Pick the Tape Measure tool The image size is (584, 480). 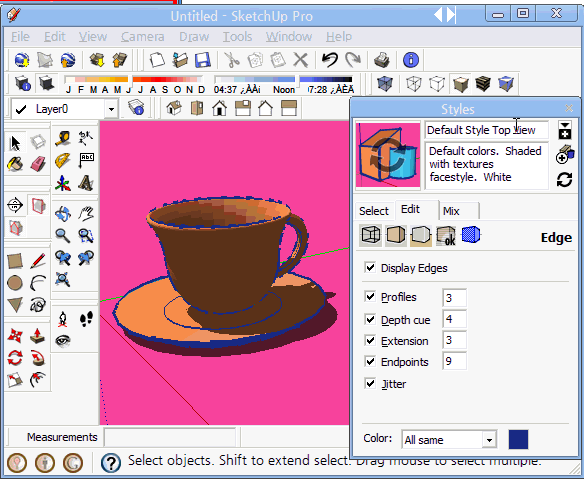(x=63, y=139)
